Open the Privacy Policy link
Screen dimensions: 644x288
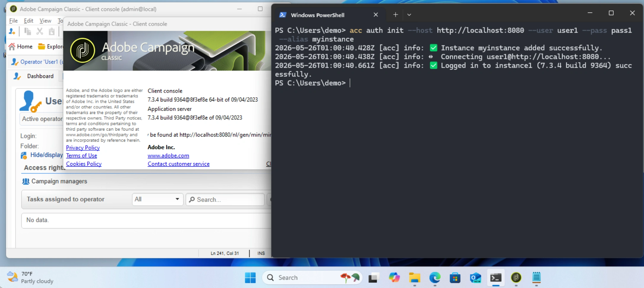pyautogui.click(x=83, y=148)
